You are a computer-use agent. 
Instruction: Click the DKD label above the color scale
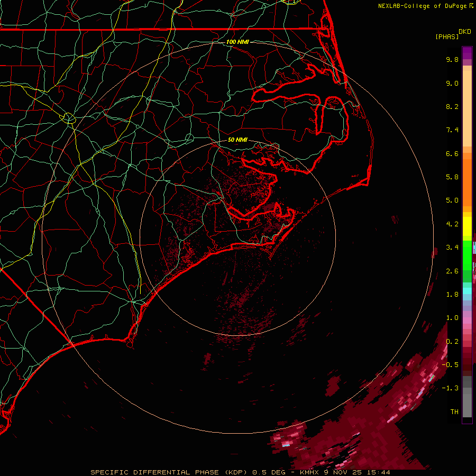(x=464, y=32)
